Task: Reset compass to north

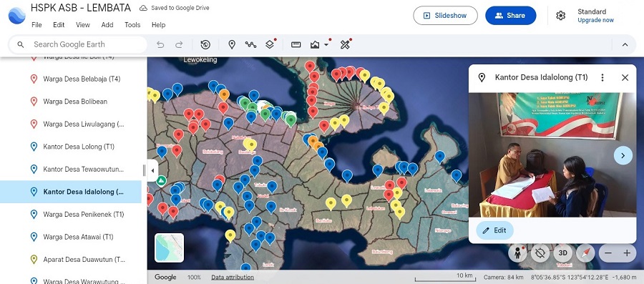Action: (585, 253)
